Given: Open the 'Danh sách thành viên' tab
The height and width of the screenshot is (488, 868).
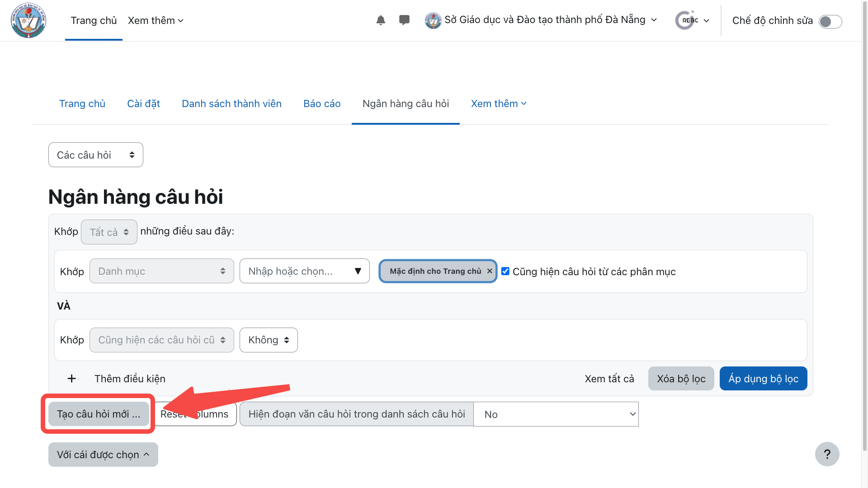Looking at the screenshot, I should 231,104.
